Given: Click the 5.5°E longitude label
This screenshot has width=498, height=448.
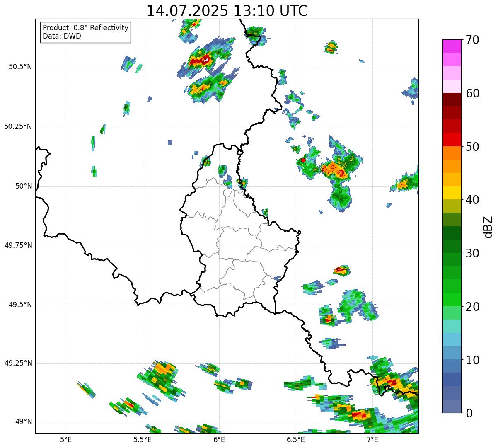Looking at the screenshot, I should 143,440.
